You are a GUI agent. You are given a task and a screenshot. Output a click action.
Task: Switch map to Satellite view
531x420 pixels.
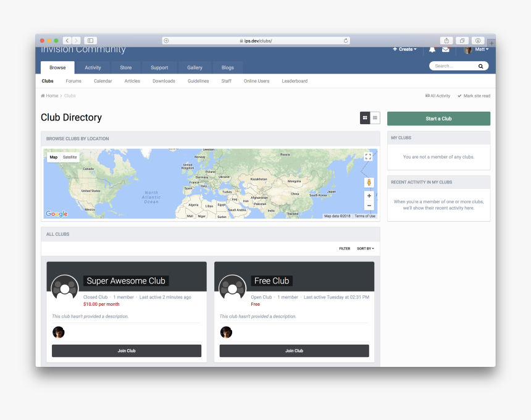pyautogui.click(x=70, y=157)
